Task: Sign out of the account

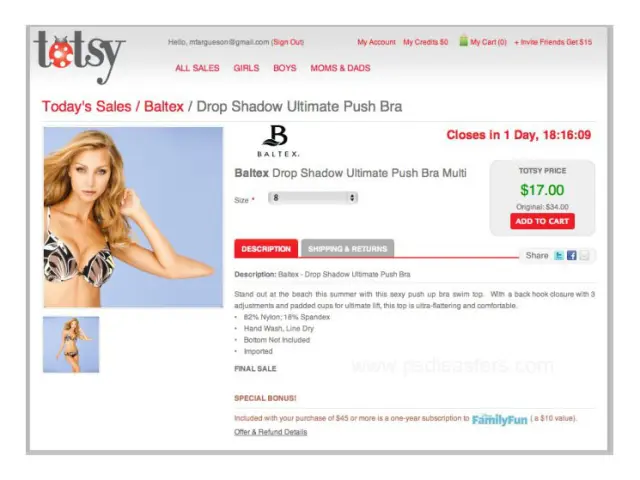Action: click(288, 42)
